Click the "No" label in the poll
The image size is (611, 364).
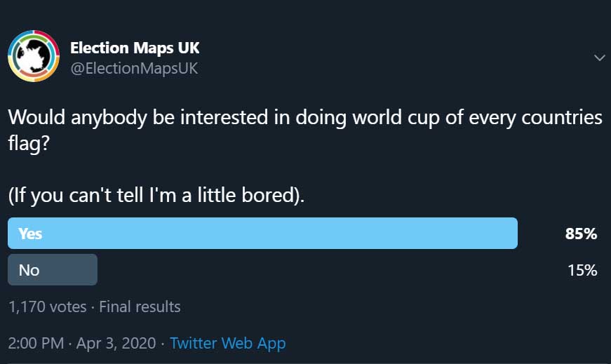[x=29, y=270]
